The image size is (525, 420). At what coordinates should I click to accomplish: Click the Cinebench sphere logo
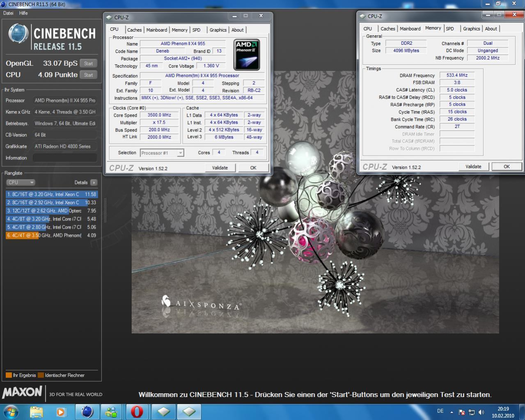(x=19, y=34)
